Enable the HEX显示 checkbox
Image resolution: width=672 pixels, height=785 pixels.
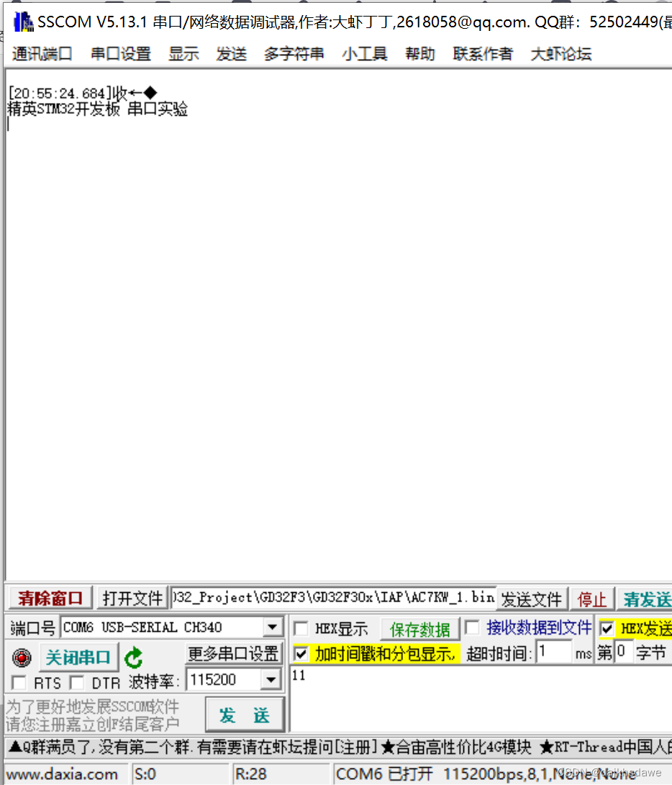[300, 627]
